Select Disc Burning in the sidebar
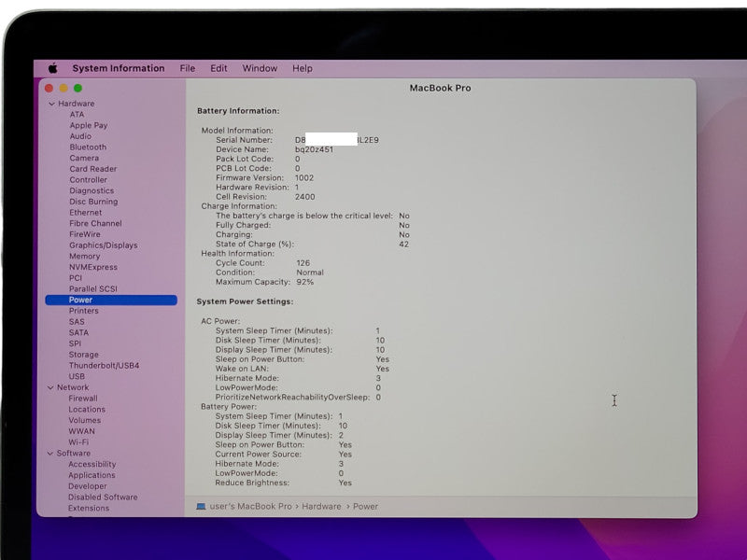The image size is (747, 560). point(93,202)
